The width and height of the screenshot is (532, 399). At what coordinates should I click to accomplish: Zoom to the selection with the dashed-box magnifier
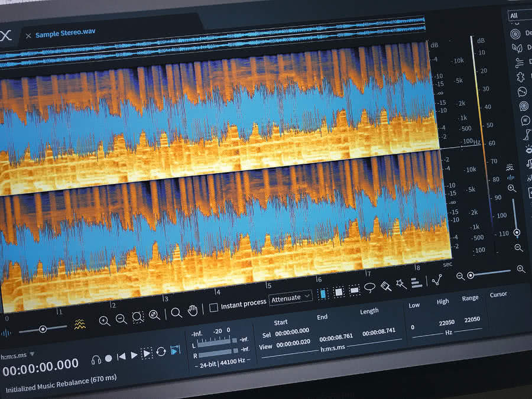coord(138,317)
